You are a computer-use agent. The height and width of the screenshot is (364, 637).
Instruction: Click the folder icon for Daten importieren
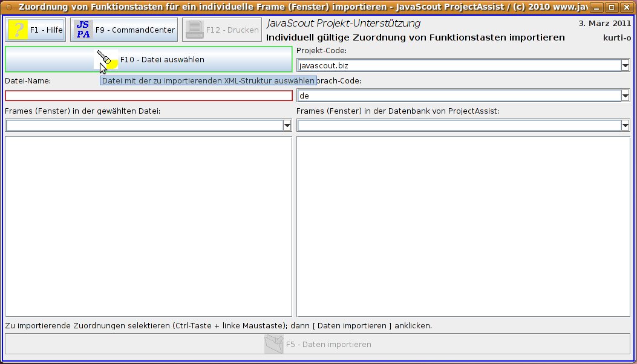pyautogui.click(x=273, y=344)
